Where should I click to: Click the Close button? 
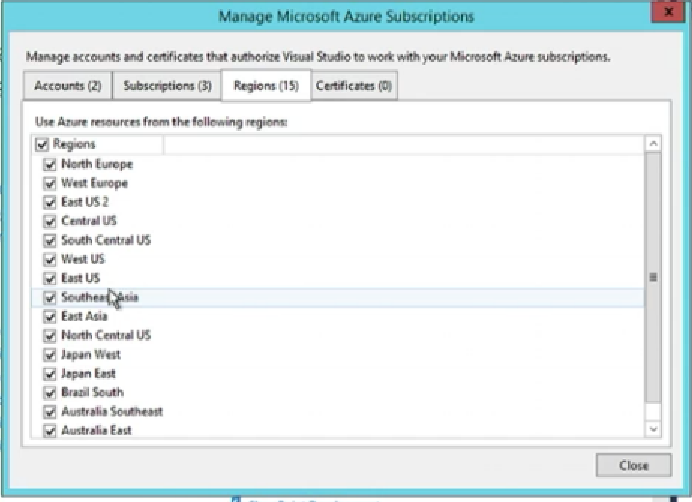[634, 465]
